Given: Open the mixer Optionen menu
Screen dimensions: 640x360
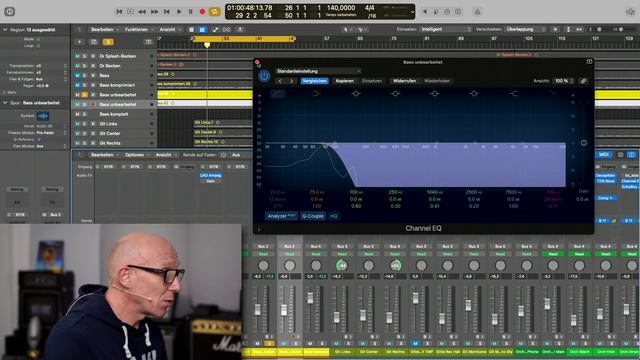Looking at the screenshot, I should [136, 155].
